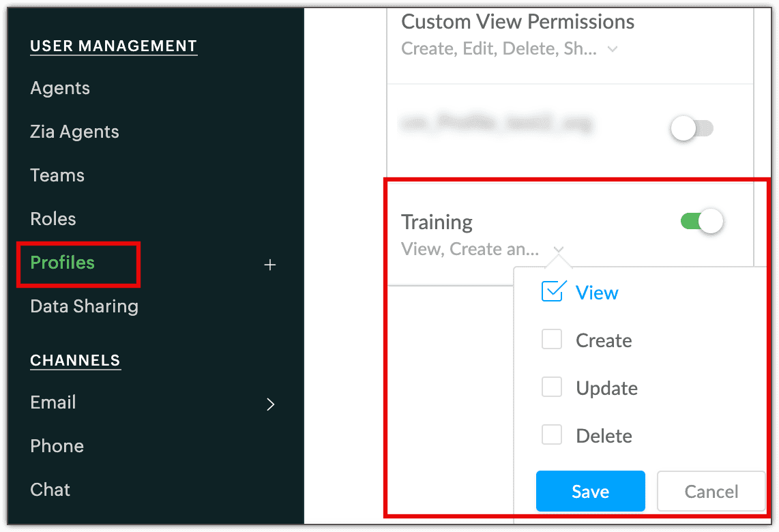Turn off the Training toggle
This screenshot has width=779, height=532.
[702, 222]
